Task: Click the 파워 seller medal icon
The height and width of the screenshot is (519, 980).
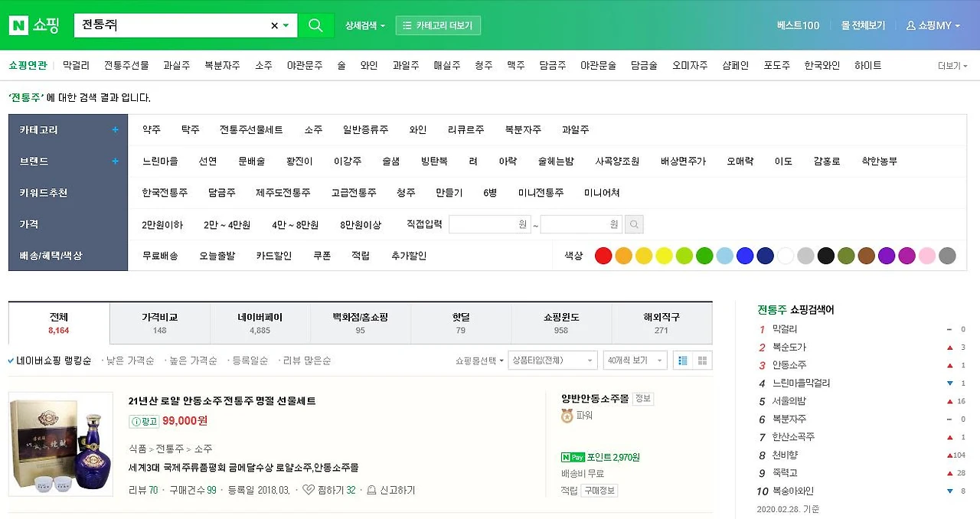Action: [567, 416]
